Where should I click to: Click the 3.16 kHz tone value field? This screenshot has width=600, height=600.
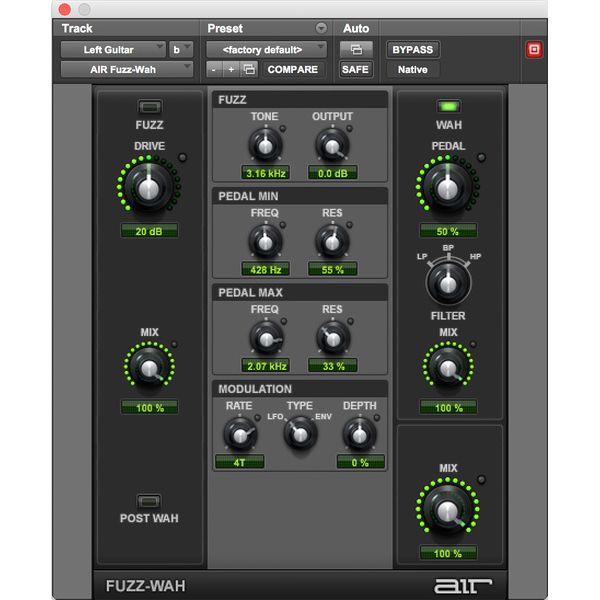266,173
